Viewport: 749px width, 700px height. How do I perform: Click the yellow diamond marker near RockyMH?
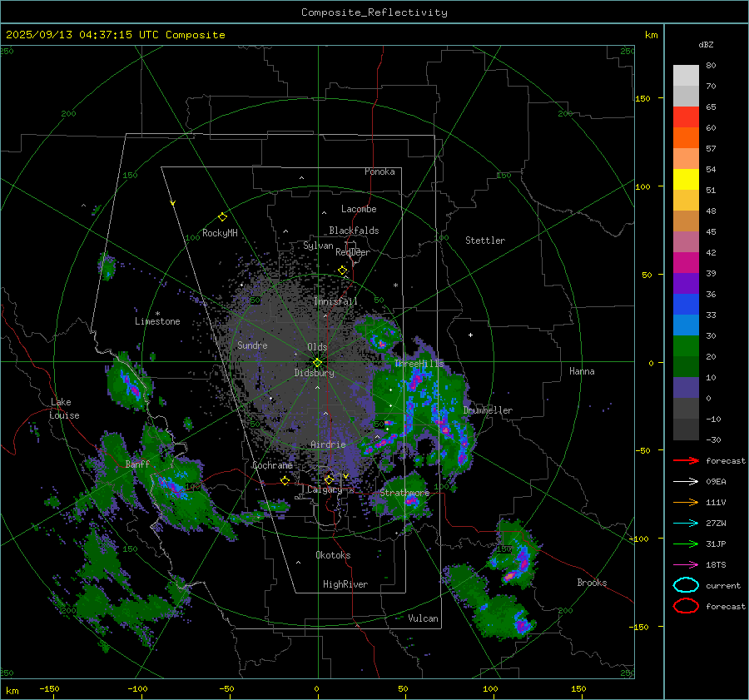tap(222, 217)
